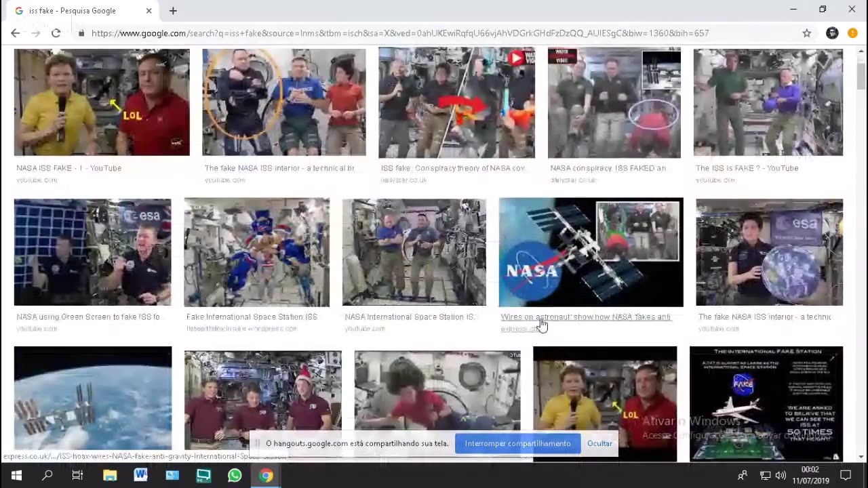Open Task View on the taskbar

click(x=77, y=476)
